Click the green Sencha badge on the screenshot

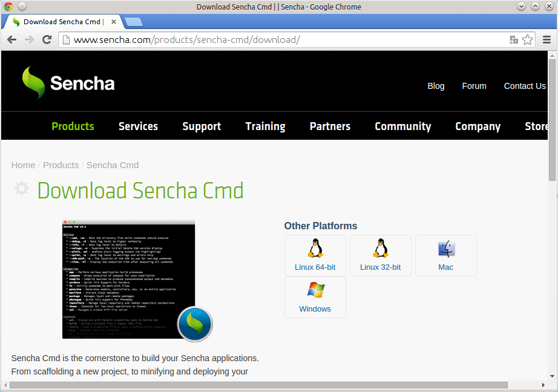click(195, 324)
